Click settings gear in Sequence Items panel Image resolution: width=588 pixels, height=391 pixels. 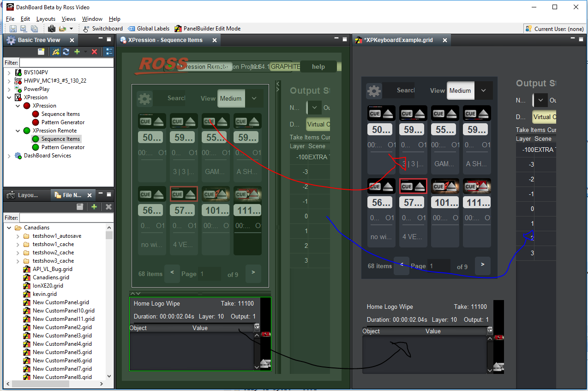click(x=144, y=98)
